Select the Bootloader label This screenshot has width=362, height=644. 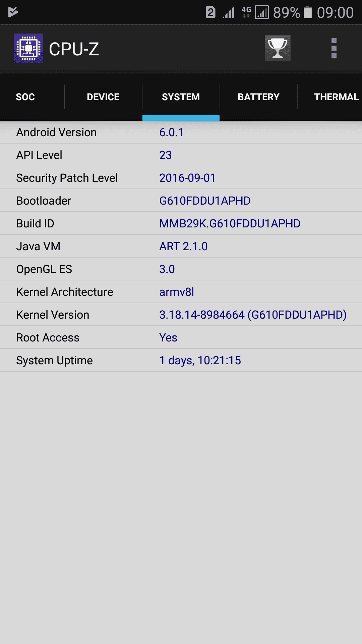(44, 201)
